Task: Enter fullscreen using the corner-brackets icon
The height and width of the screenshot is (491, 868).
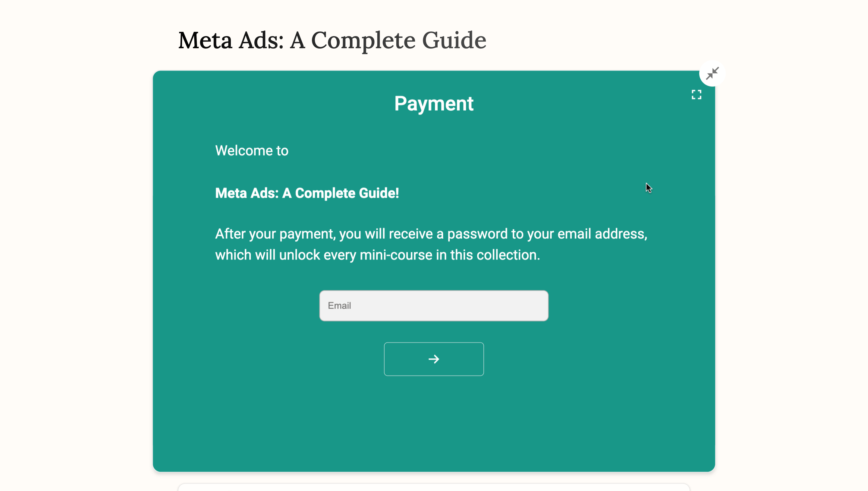Action: [x=696, y=95]
